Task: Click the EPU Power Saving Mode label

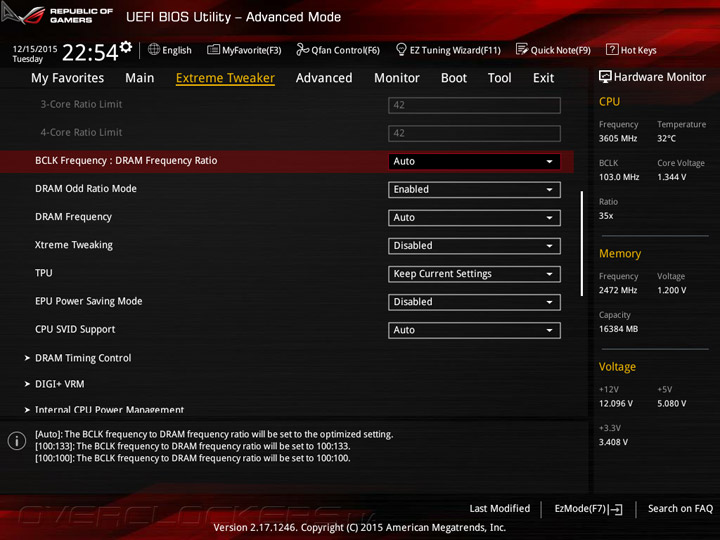Action: (x=89, y=301)
